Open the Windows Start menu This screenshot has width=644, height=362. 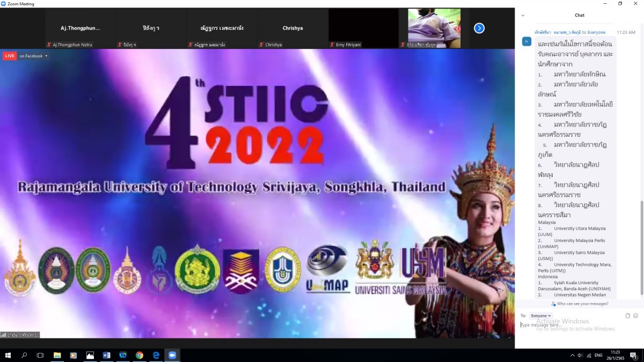click(x=8, y=355)
